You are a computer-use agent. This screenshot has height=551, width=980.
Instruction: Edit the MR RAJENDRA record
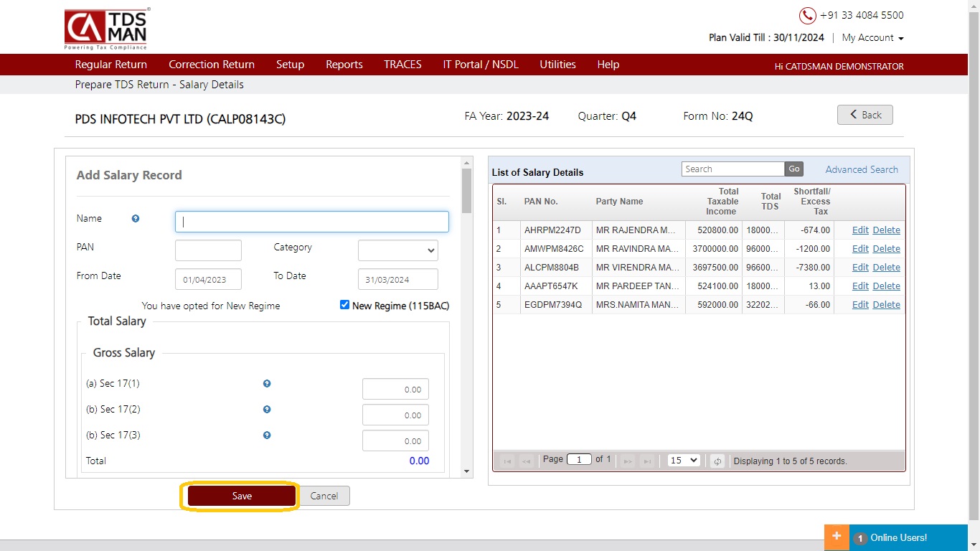point(860,230)
